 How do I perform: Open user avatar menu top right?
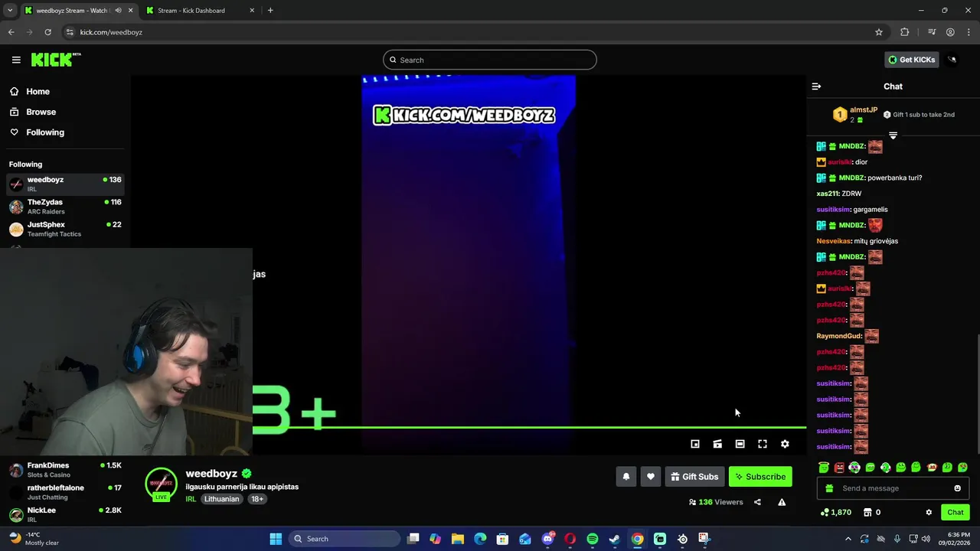tap(952, 60)
